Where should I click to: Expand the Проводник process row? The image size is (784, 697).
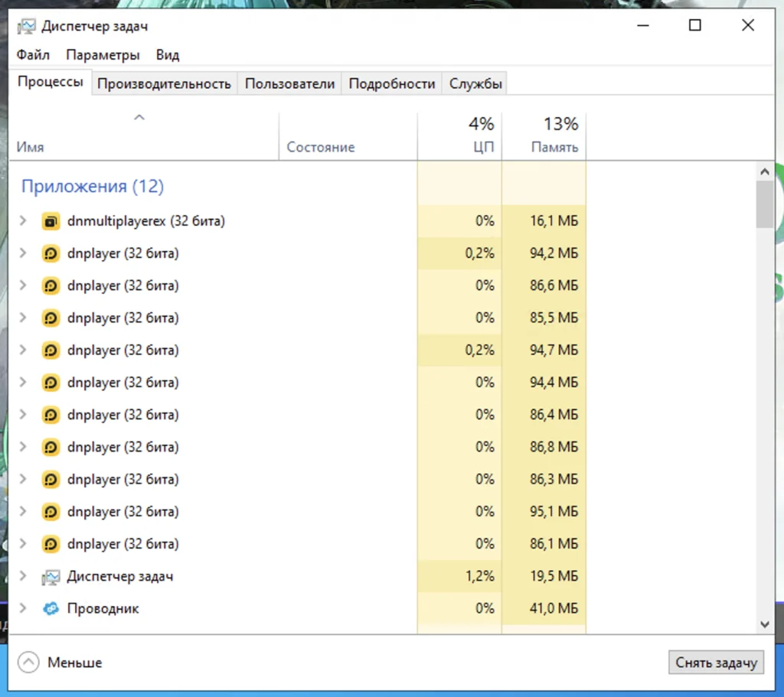(22, 608)
